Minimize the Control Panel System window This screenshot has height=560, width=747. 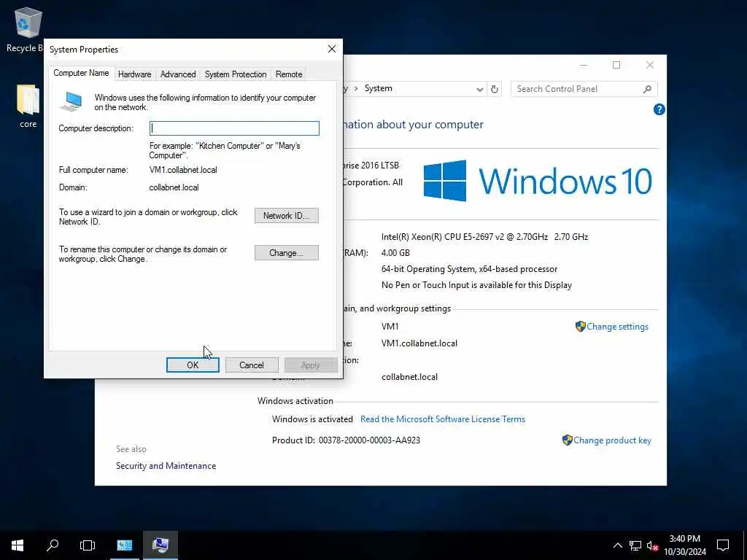tap(584, 65)
